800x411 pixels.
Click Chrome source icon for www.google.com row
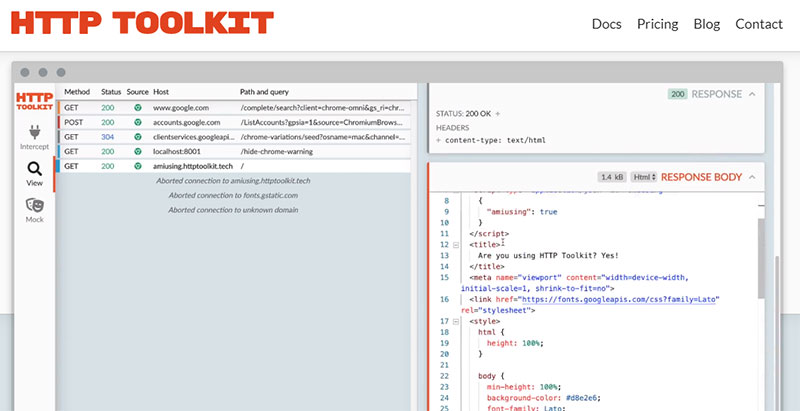(x=137, y=108)
